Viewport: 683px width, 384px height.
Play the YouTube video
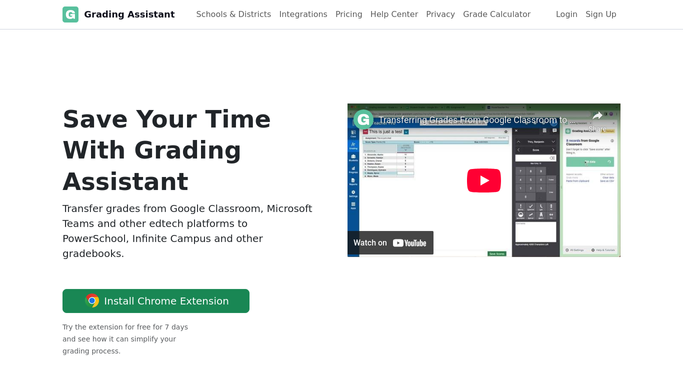point(484,180)
